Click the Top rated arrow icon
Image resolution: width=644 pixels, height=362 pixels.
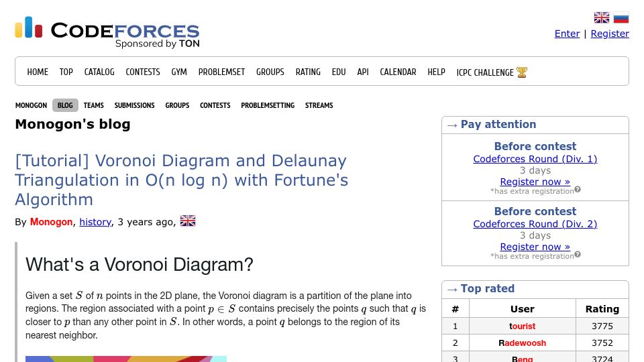point(452,290)
